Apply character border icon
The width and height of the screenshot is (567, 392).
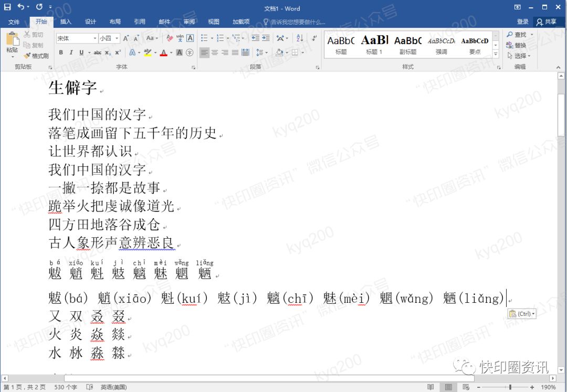pyautogui.click(x=190, y=38)
